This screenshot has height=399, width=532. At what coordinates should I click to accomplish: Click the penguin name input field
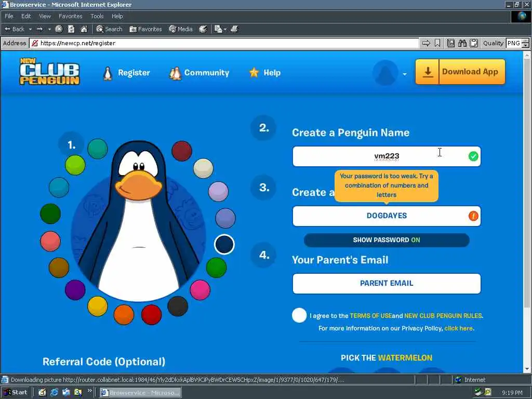[387, 156]
